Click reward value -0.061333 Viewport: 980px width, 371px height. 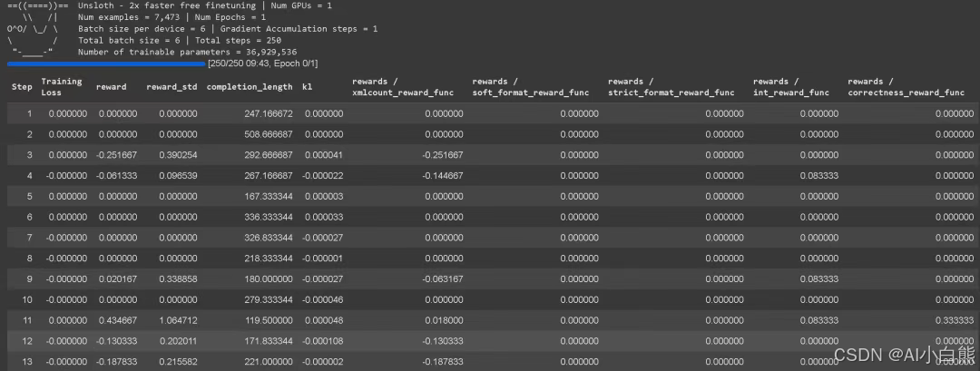[116, 175]
